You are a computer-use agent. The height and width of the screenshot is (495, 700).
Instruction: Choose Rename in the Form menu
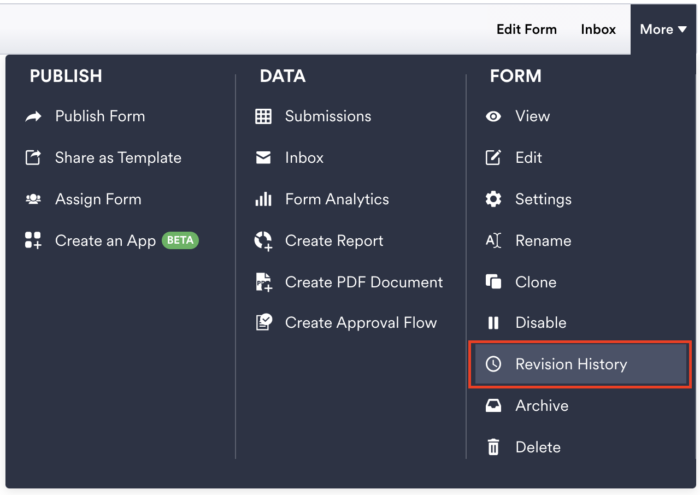(x=543, y=241)
